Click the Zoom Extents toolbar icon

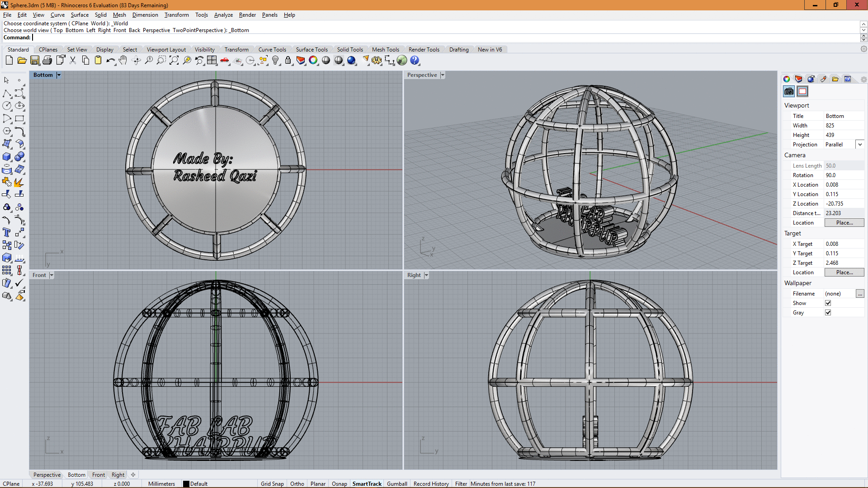pos(174,60)
